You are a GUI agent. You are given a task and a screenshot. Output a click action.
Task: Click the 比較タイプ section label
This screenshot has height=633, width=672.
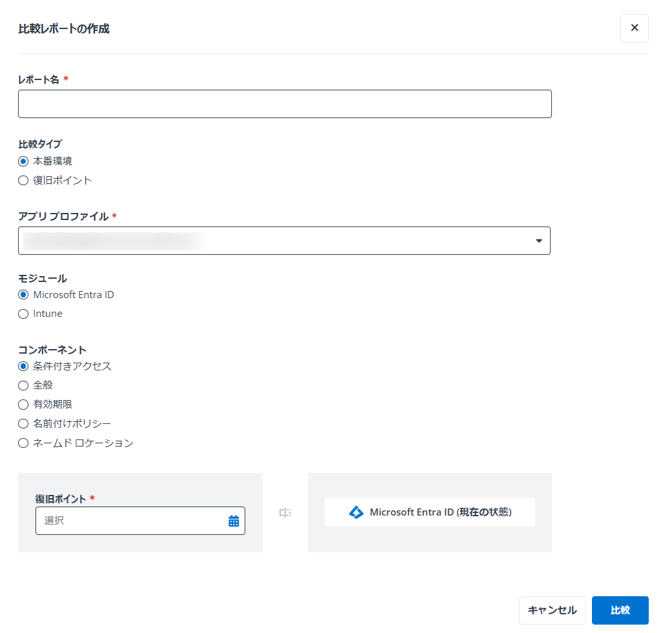click(40, 144)
